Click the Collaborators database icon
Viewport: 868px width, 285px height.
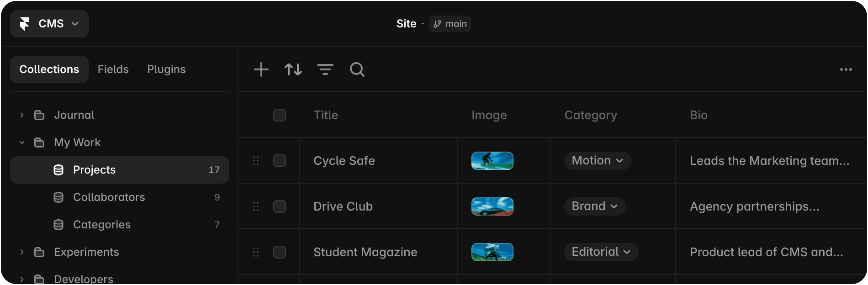[58, 197]
